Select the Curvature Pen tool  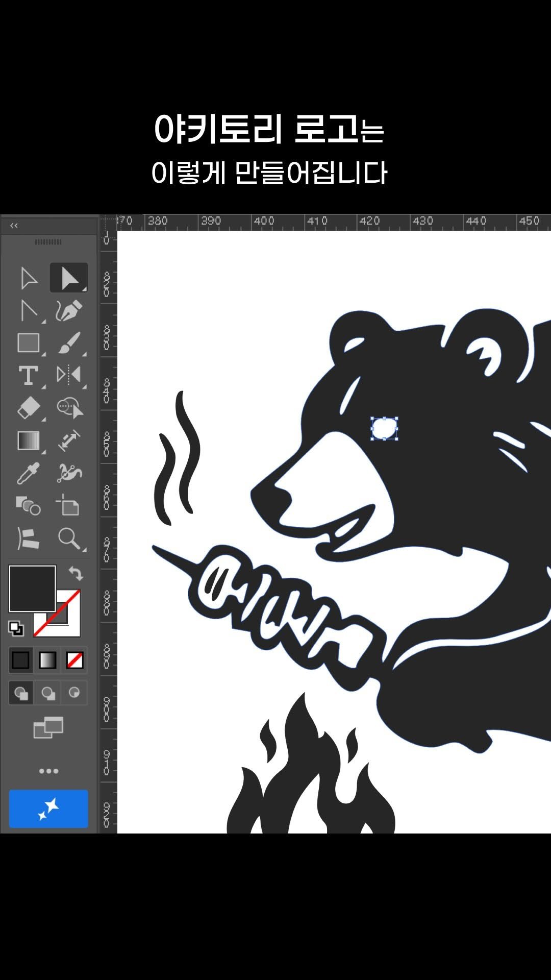(68, 310)
